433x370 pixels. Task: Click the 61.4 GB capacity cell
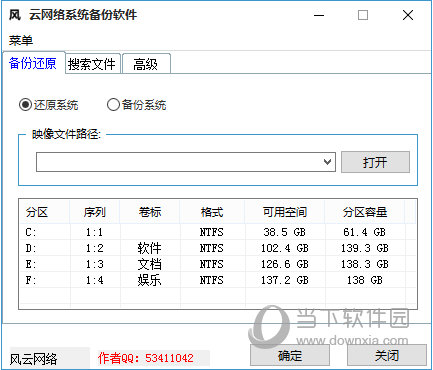(x=365, y=232)
